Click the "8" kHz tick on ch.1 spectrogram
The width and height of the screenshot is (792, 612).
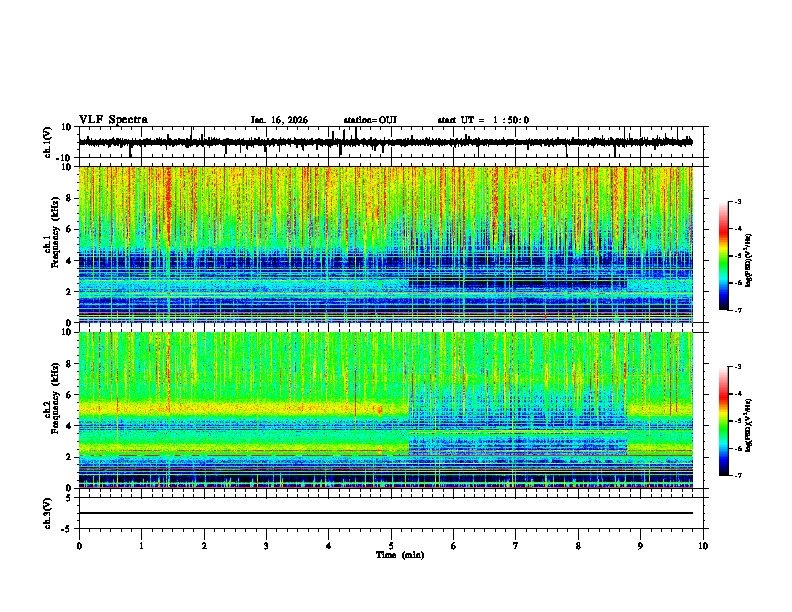coord(69,198)
